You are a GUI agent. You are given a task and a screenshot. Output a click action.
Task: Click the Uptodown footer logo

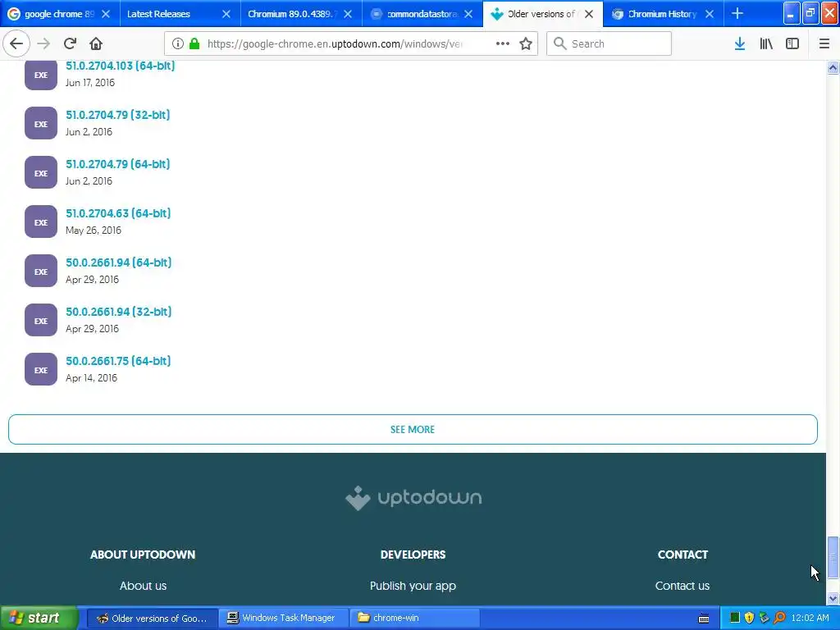413,498
